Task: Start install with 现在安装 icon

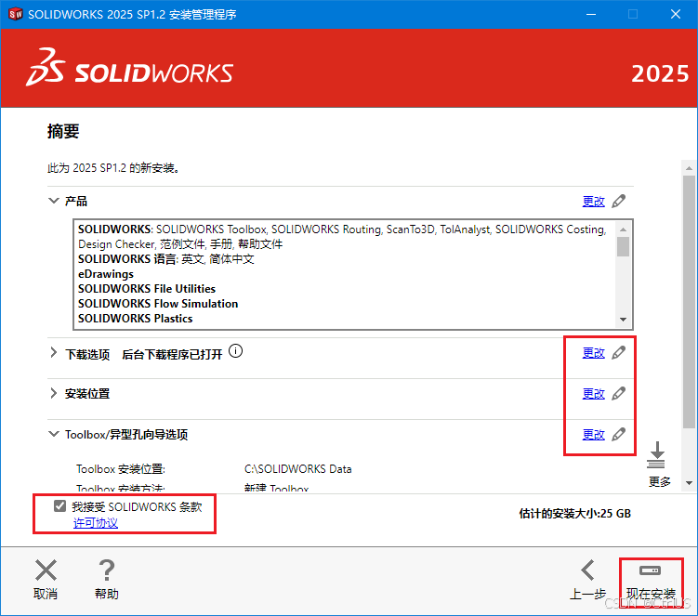Action: pos(650,570)
